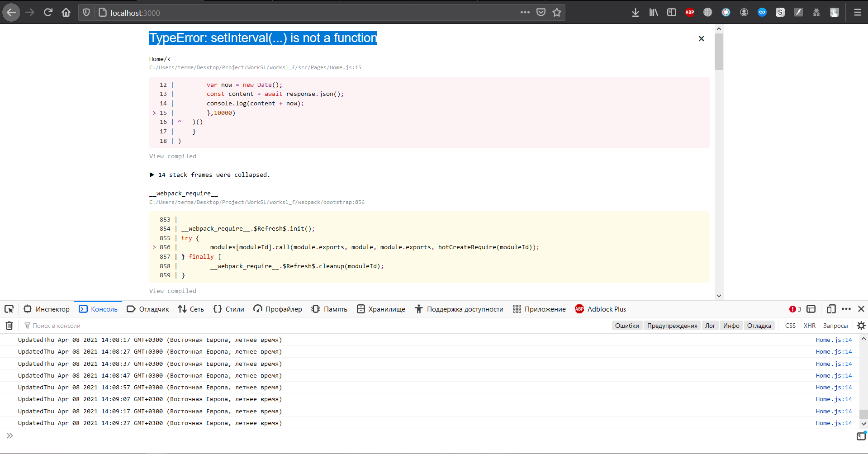Viewport: 868px width, 454px height.
Task: Click the browser Back arrow button
Action: click(11, 13)
